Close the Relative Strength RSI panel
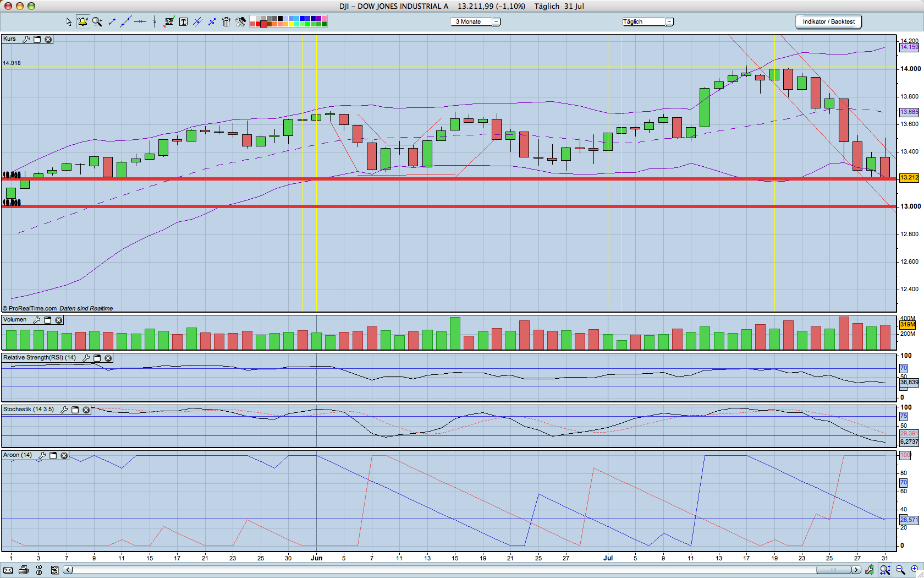The width and height of the screenshot is (924, 578). point(108,358)
